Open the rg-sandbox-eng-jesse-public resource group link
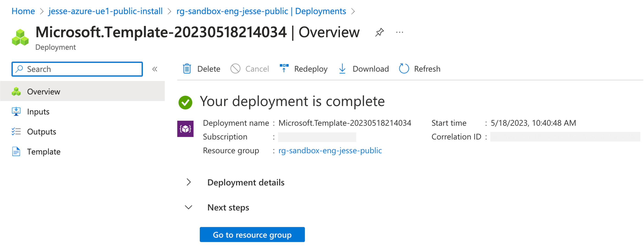This screenshot has height=252, width=644. click(330, 151)
